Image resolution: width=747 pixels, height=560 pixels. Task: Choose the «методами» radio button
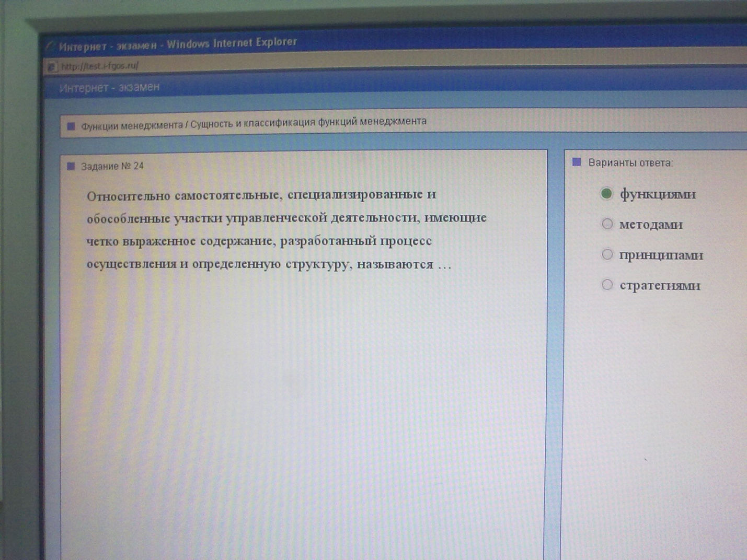(x=607, y=224)
